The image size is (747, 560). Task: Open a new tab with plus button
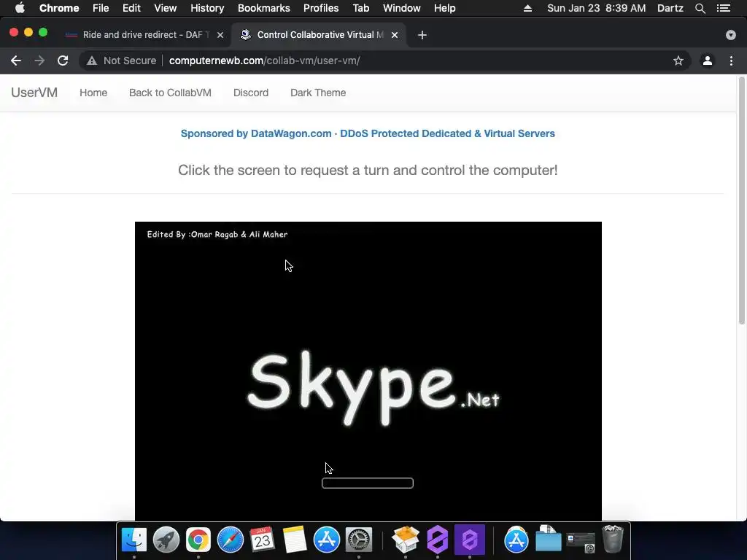coord(422,35)
